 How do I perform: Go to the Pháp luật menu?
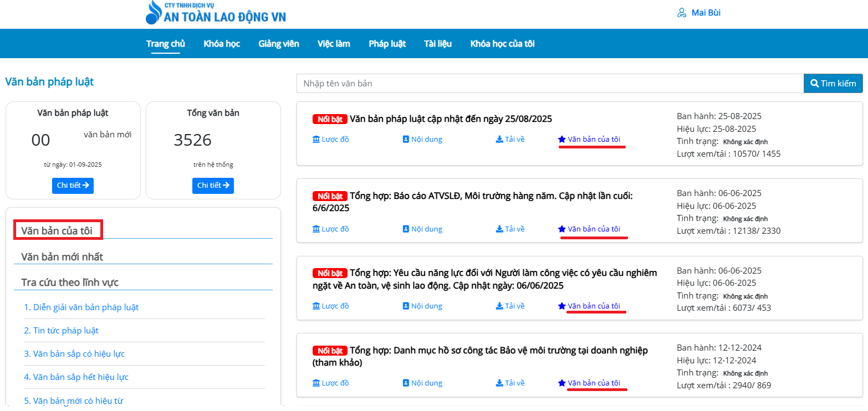(x=387, y=44)
